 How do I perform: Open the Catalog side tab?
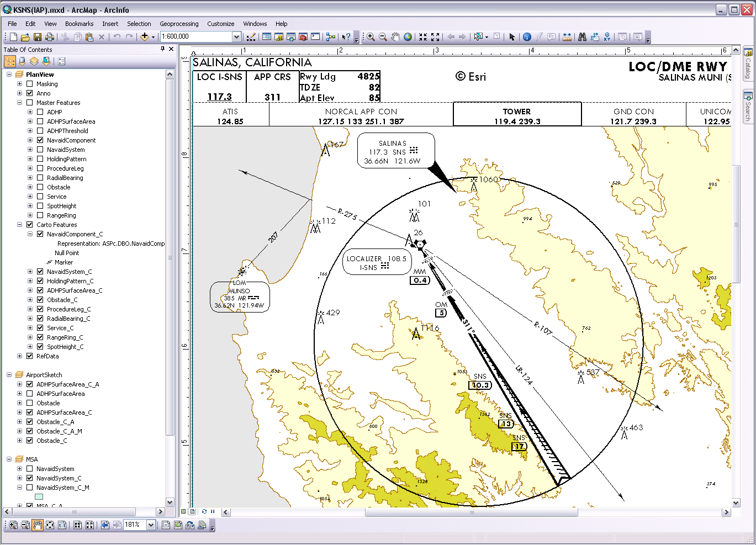(x=748, y=64)
